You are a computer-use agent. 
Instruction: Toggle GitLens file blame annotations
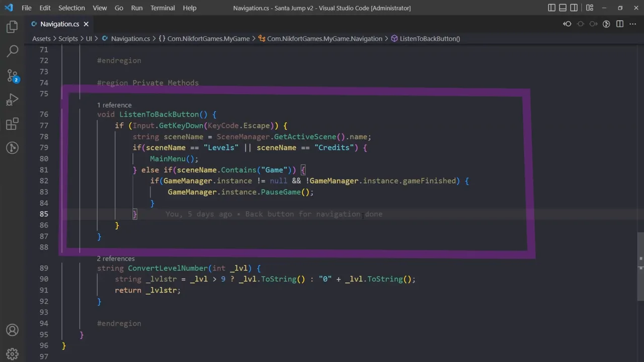tap(606, 24)
